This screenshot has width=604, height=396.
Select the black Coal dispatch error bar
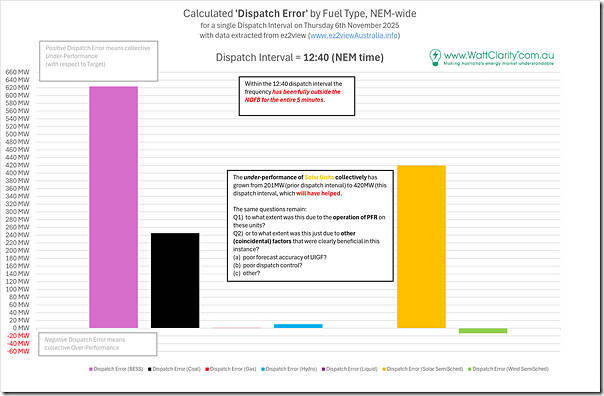coord(175,280)
